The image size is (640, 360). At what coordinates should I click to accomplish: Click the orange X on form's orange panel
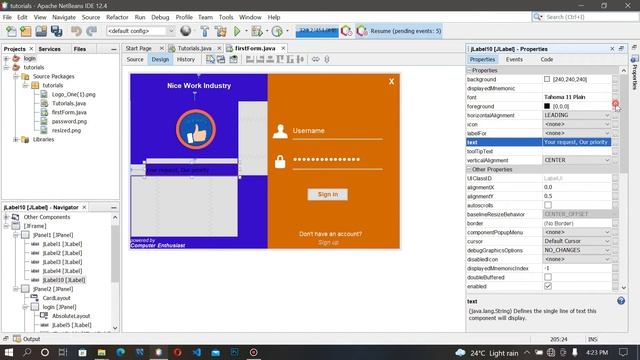coord(391,82)
